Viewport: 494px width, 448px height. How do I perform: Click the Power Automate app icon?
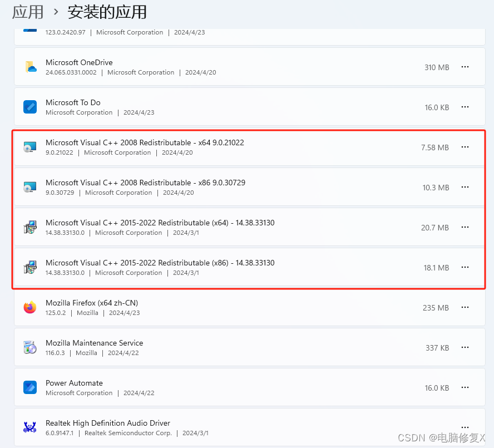coord(30,387)
